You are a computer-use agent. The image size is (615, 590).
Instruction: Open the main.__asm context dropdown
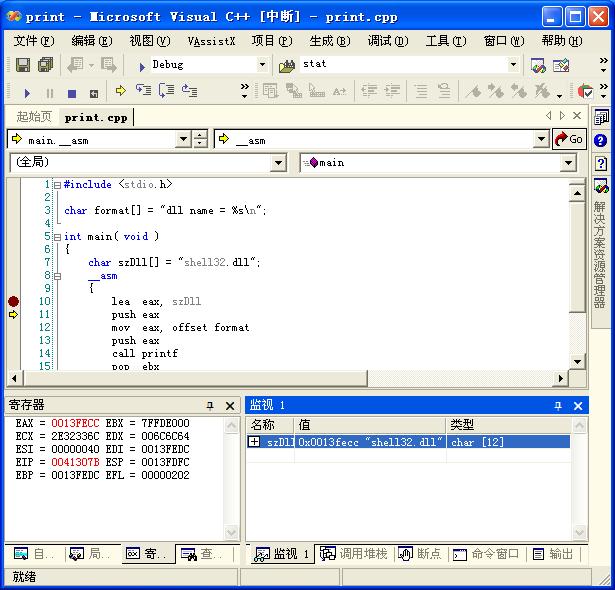tap(183, 139)
